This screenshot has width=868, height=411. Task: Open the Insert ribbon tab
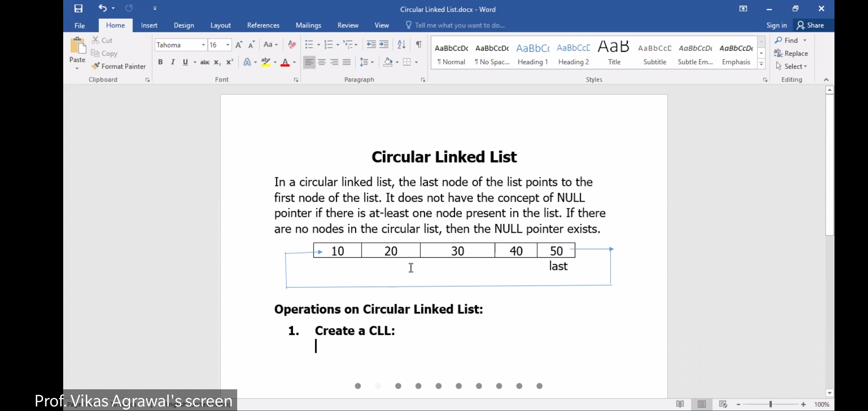pyautogui.click(x=149, y=25)
